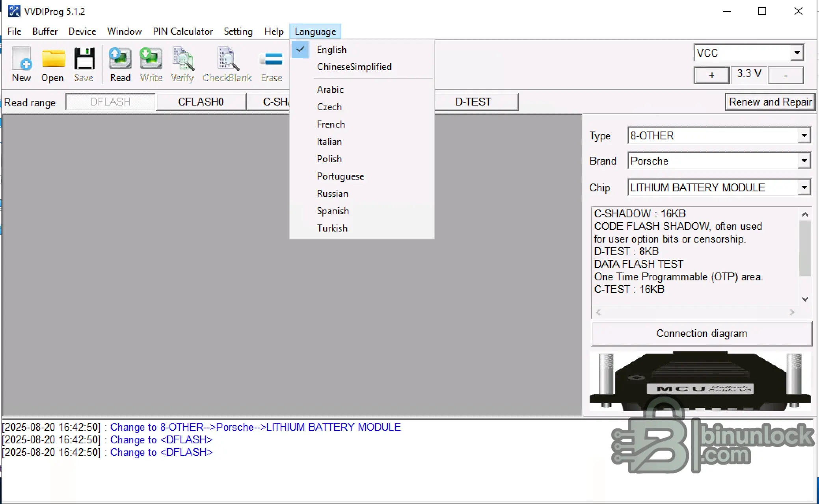Expand the VCC dropdown

click(x=797, y=52)
